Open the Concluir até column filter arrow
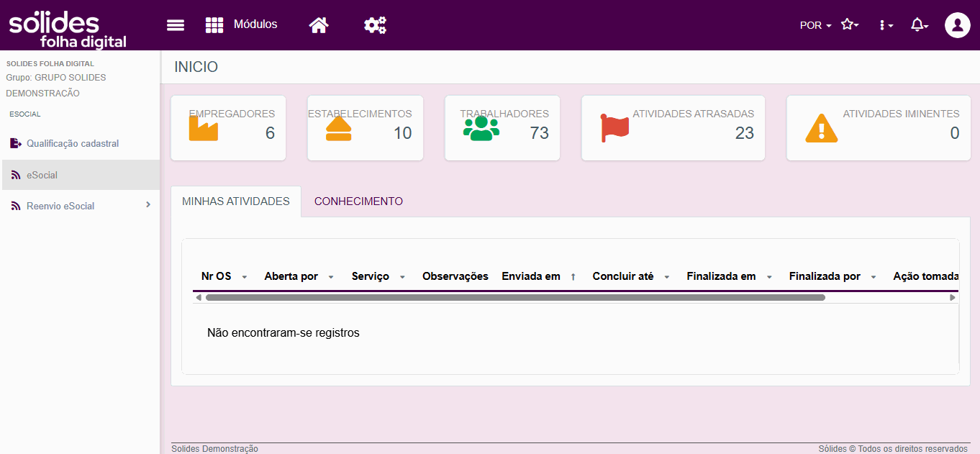This screenshot has height=454, width=980. pyautogui.click(x=667, y=277)
